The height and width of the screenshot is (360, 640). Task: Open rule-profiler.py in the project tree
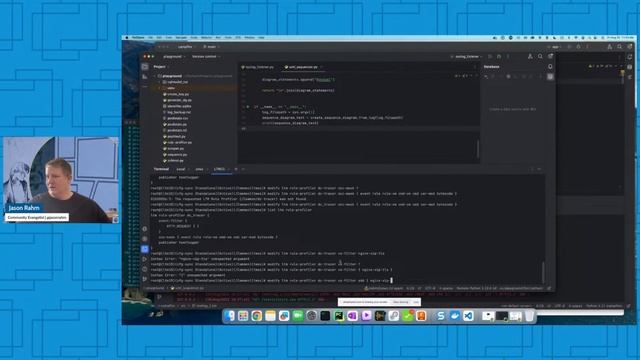(x=179, y=142)
